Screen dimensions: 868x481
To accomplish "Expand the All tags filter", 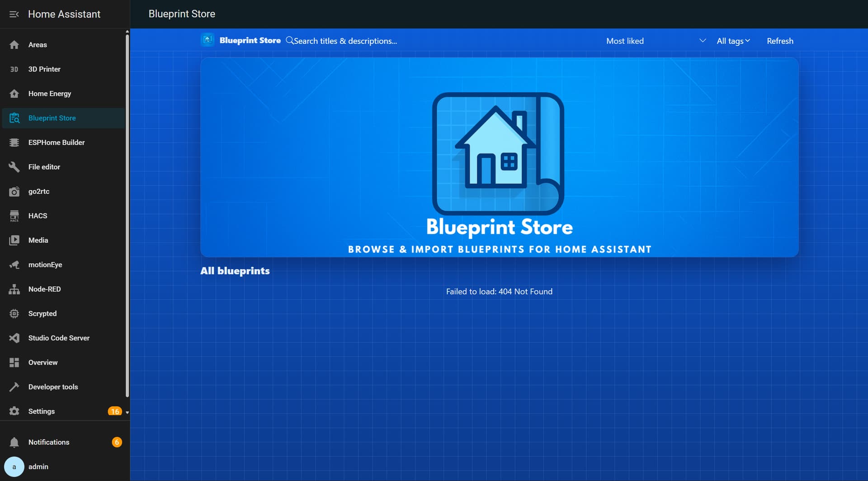I will (x=733, y=41).
